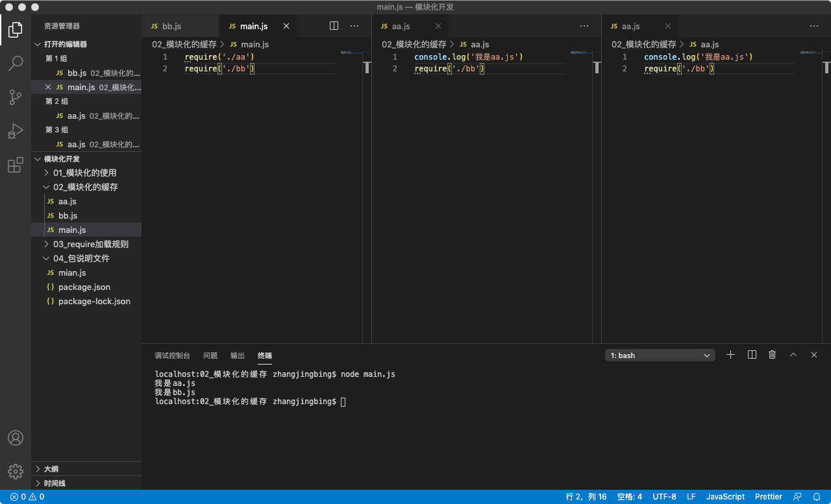This screenshot has width=831, height=504.
Task: Select aa.js under 第 3 组 open editors
Action: [86, 144]
